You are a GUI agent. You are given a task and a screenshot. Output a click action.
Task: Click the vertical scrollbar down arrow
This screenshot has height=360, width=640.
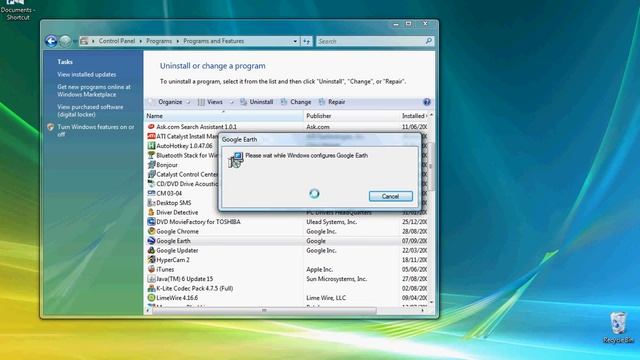click(x=431, y=302)
